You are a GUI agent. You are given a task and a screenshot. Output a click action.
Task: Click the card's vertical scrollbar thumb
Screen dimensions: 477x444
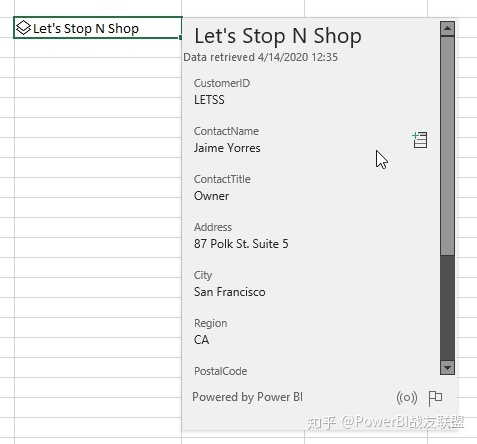tap(447, 146)
